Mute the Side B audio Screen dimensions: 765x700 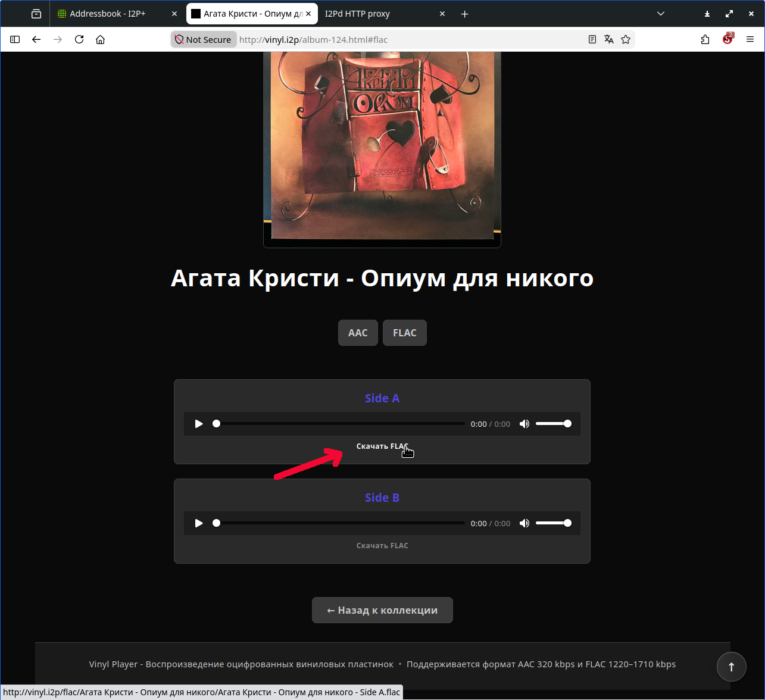tap(524, 523)
